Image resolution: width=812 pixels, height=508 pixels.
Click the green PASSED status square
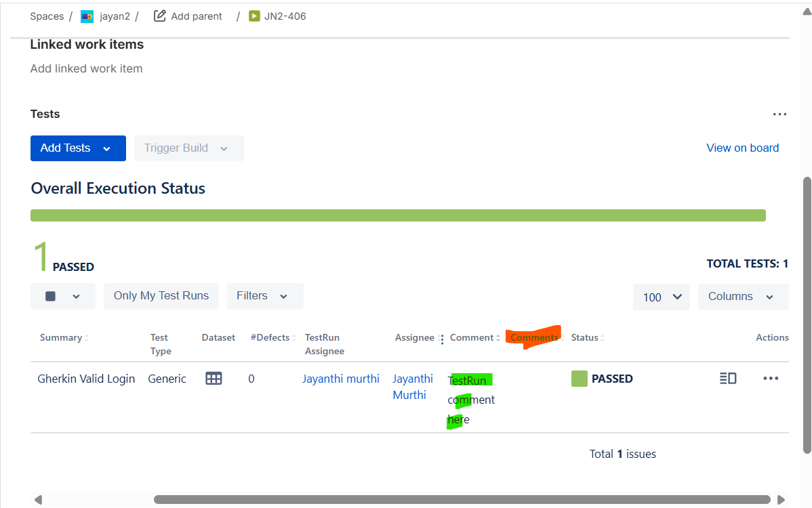[579, 379]
